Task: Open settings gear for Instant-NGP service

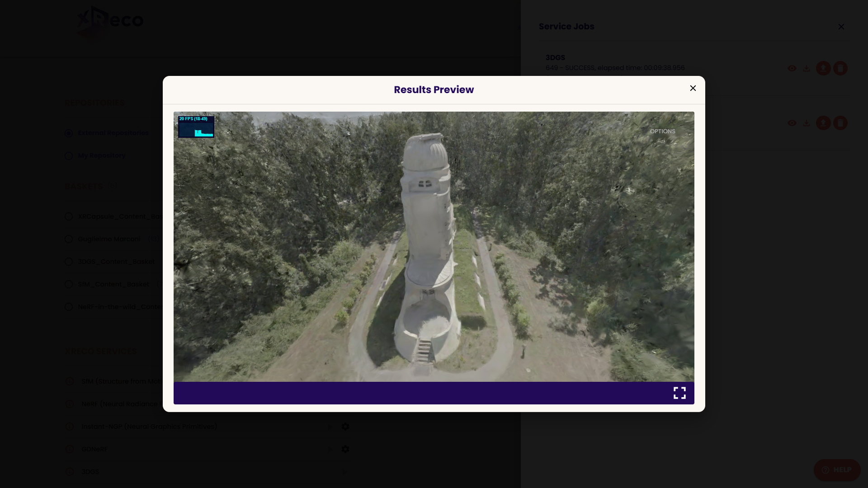Action: [345, 427]
